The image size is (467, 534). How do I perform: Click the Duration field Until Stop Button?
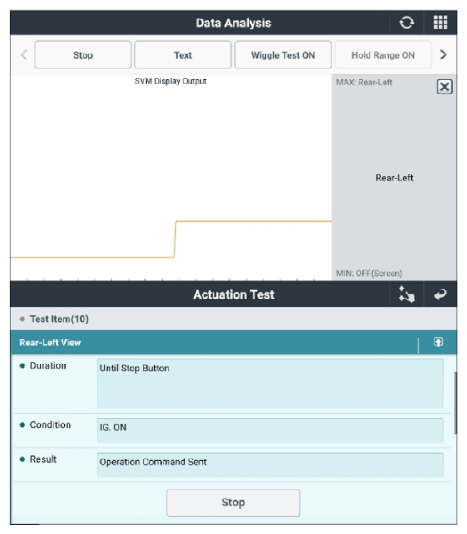[270, 383]
